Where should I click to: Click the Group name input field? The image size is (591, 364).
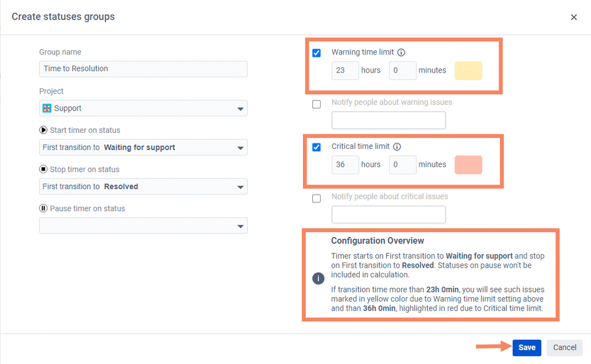click(x=143, y=69)
